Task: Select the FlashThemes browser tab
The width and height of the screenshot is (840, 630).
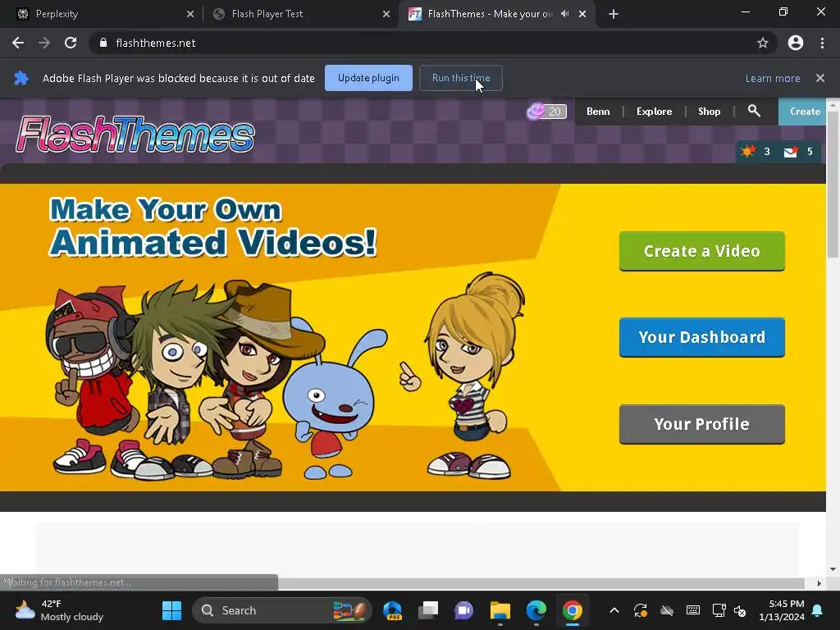Action: [x=487, y=14]
